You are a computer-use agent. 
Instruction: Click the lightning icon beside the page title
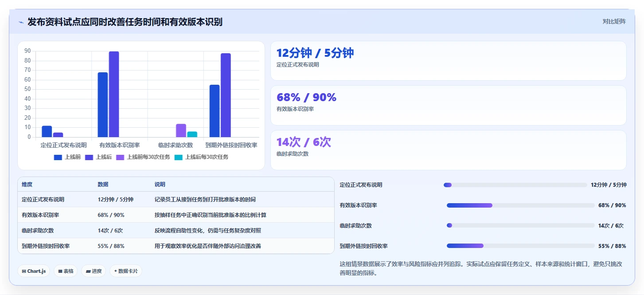(x=21, y=22)
